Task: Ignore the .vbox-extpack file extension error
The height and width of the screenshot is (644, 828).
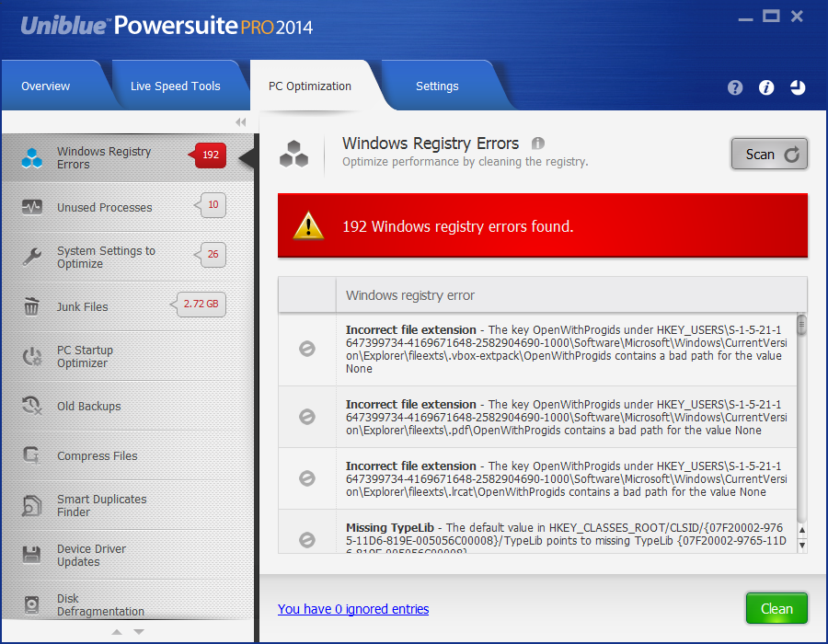Action: (306, 349)
